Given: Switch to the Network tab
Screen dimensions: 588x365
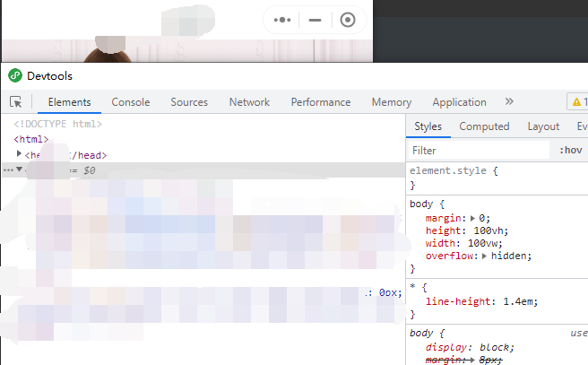Looking at the screenshot, I should pyautogui.click(x=249, y=102).
